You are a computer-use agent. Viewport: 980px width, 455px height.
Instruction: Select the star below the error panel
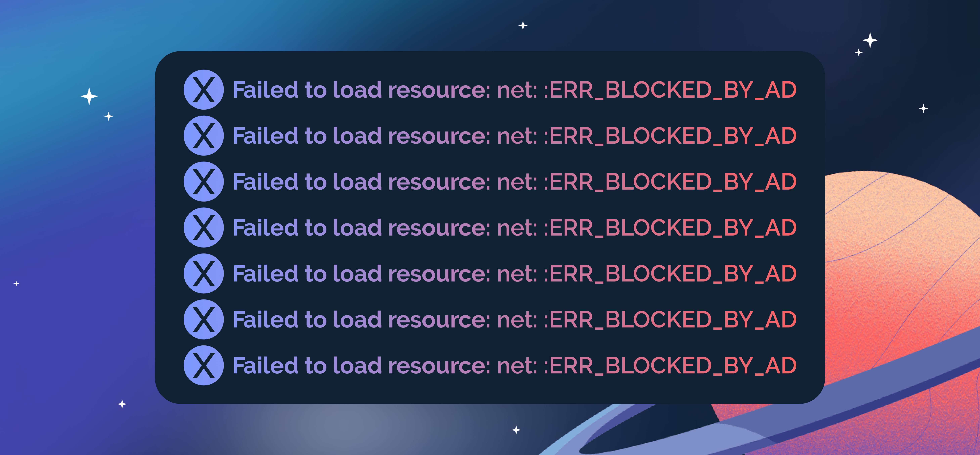pyautogui.click(x=516, y=430)
